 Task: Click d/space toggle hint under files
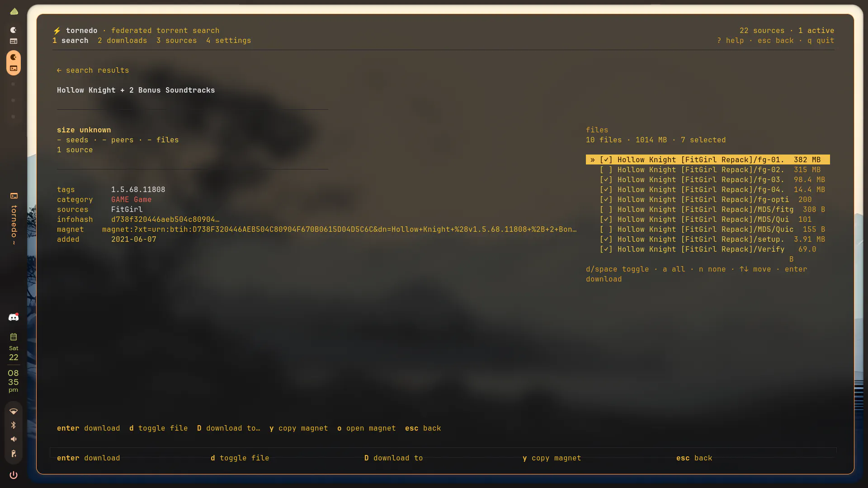618,269
